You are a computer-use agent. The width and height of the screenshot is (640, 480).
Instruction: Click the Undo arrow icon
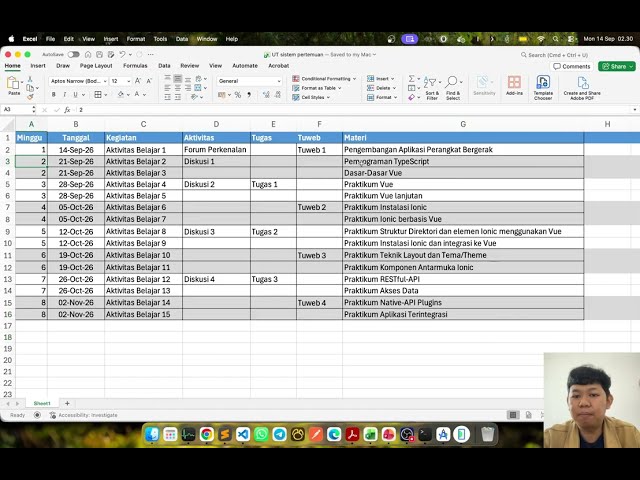[122, 54]
